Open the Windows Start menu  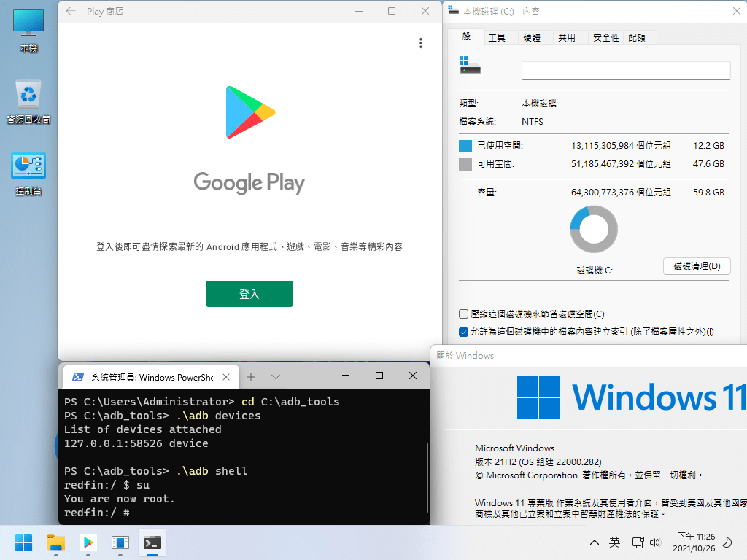click(x=24, y=542)
